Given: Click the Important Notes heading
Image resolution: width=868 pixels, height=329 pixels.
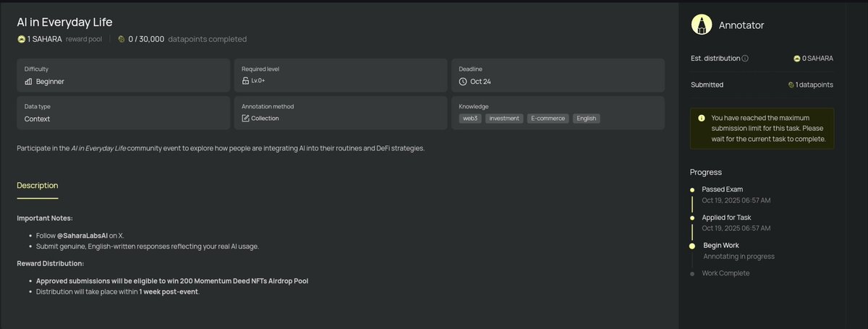Looking at the screenshot, I should click(x=45, y=218).
